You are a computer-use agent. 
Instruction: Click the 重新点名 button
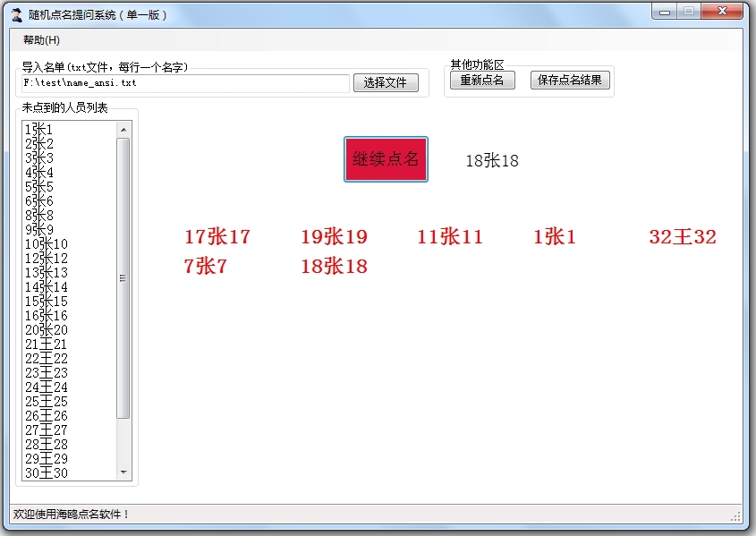(482, 80)
